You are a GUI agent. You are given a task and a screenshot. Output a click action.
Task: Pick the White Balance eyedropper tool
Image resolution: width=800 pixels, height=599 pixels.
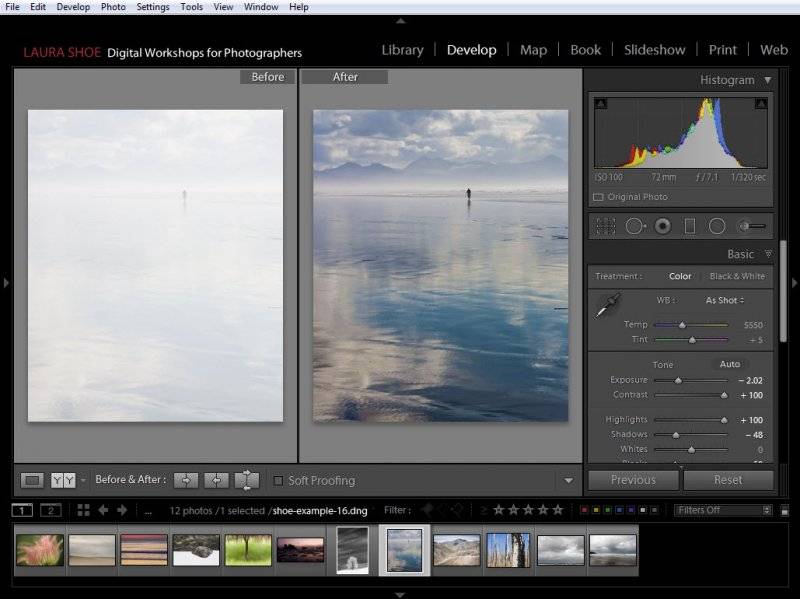[x=608, y=305]
